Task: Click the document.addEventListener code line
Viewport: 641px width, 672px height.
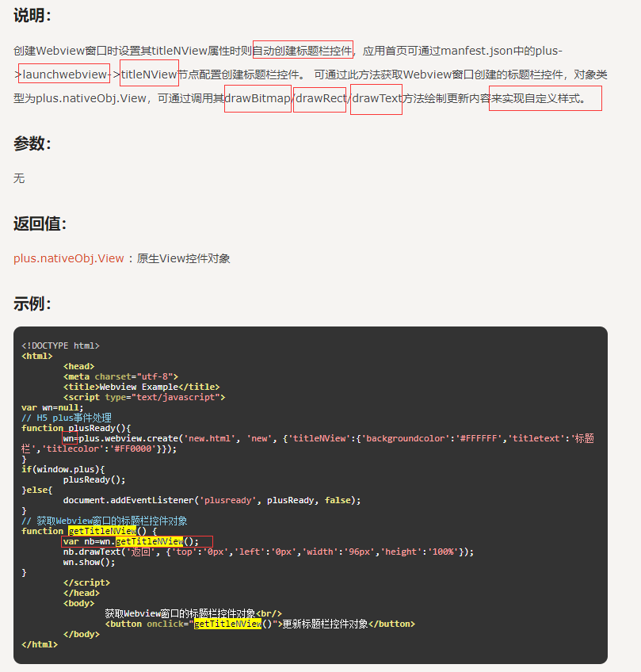Action: coord(212,500)
